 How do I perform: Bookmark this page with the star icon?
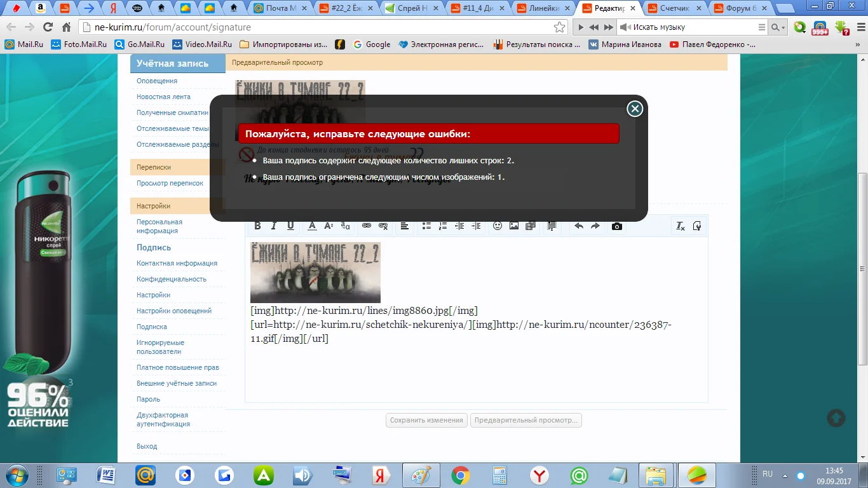pyautogui.click(x=559, y=27)
